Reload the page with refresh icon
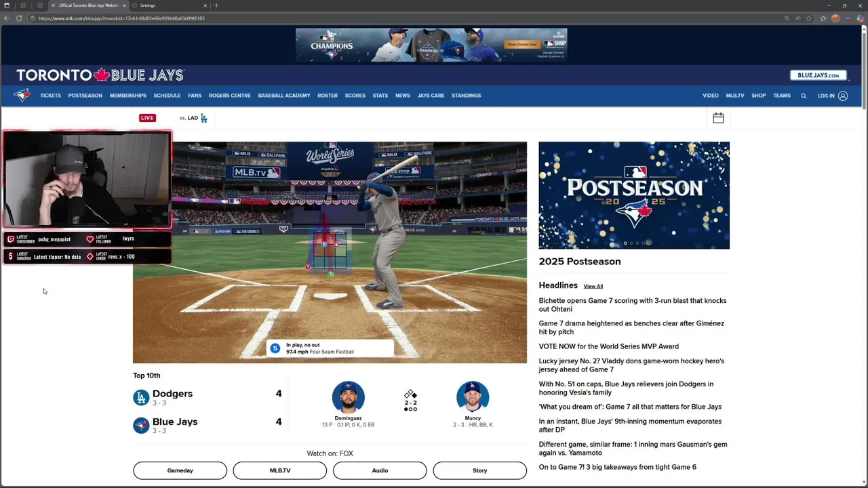This screenshot has width=868, height=488. point(19,18)
